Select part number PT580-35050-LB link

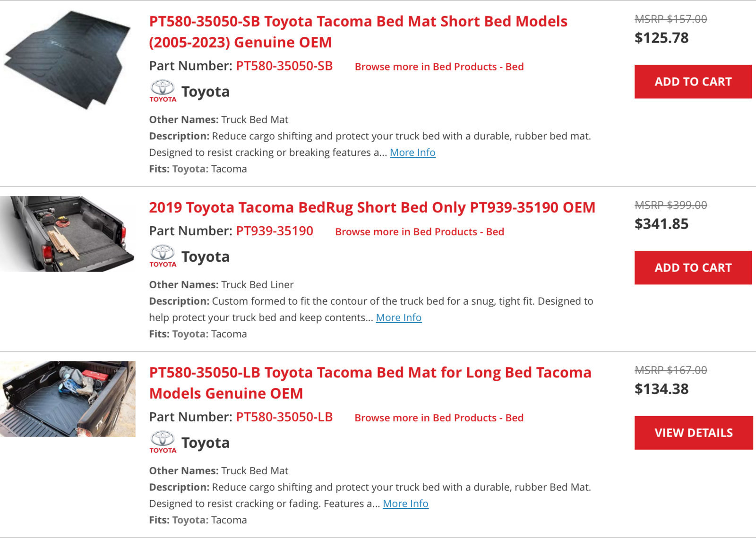click(284, 417)
